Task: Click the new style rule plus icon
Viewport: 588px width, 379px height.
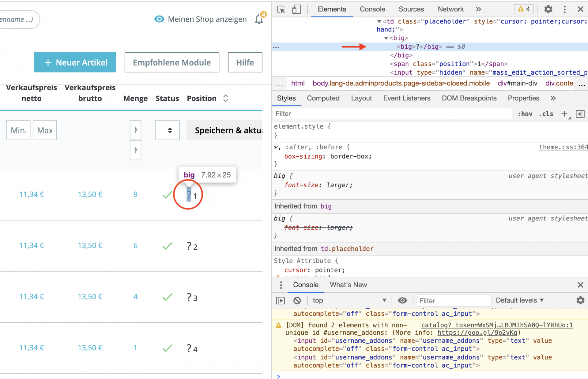Action: coord(564,114)
